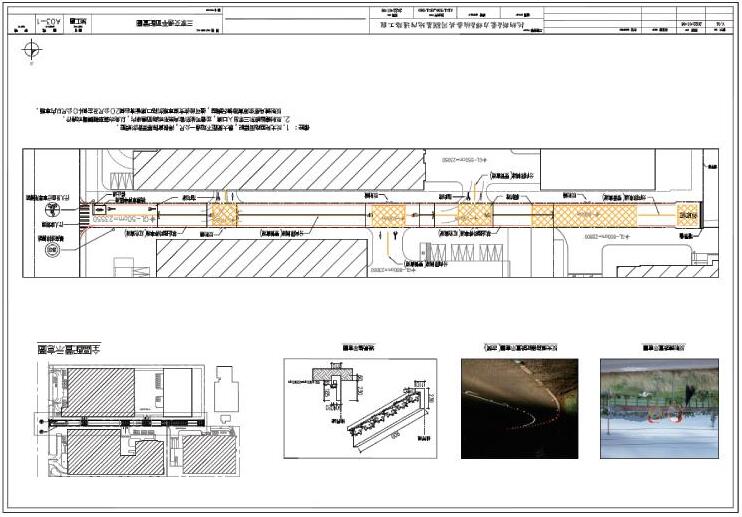Click the small white hatched square at road's far end
Image resolution: width=742 pixels, height=517 pixels.
click(688, 215)
